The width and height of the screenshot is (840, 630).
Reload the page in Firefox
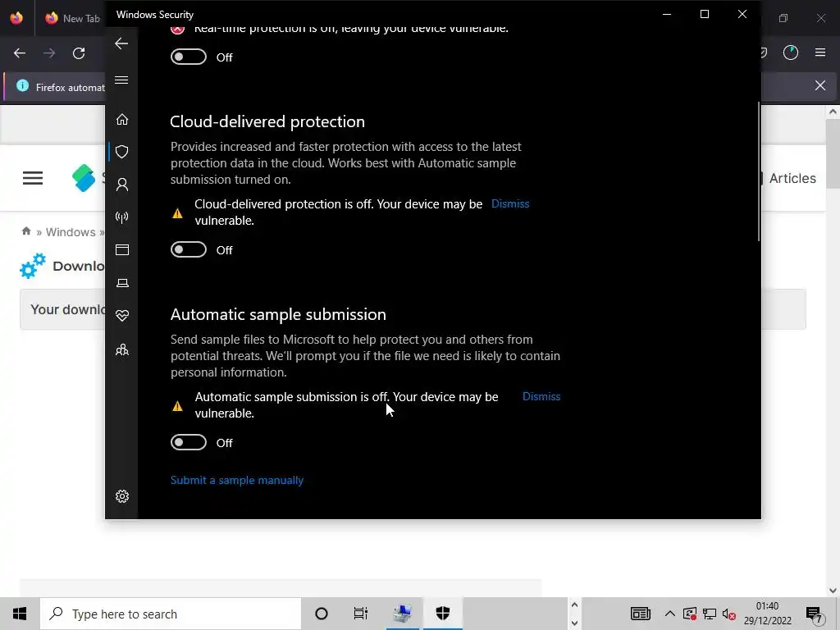click(x=79, y=53)
